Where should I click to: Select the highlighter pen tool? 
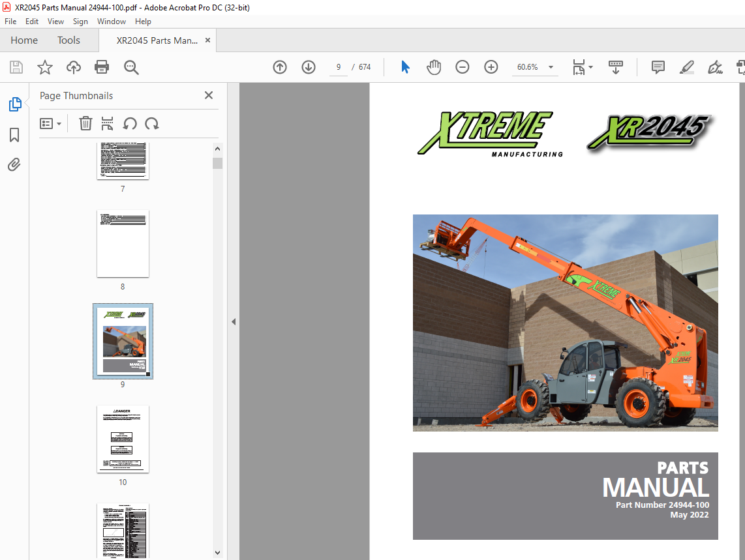(x=686, y=67)
